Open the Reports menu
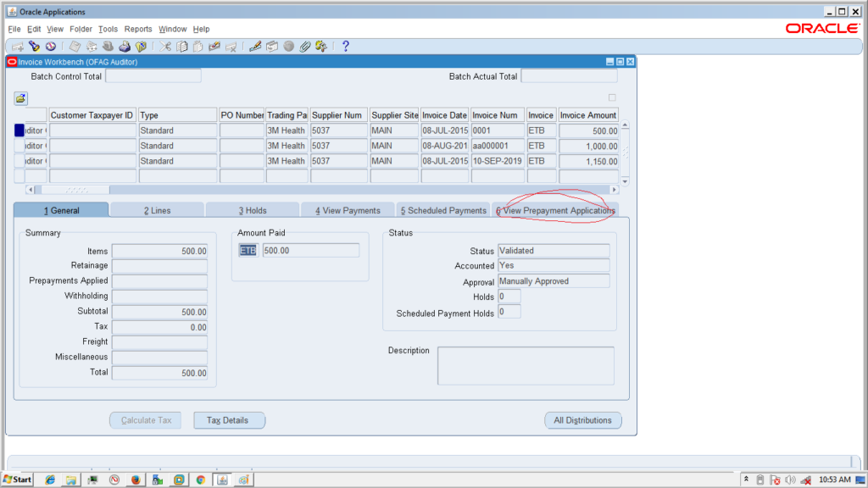 click(x=138, y=29)
